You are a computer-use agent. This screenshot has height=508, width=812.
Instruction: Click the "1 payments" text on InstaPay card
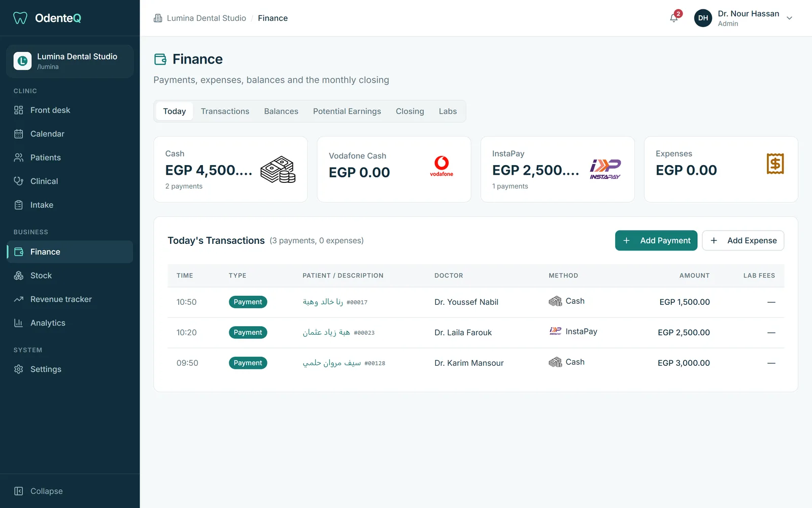(x=510, y=186)
